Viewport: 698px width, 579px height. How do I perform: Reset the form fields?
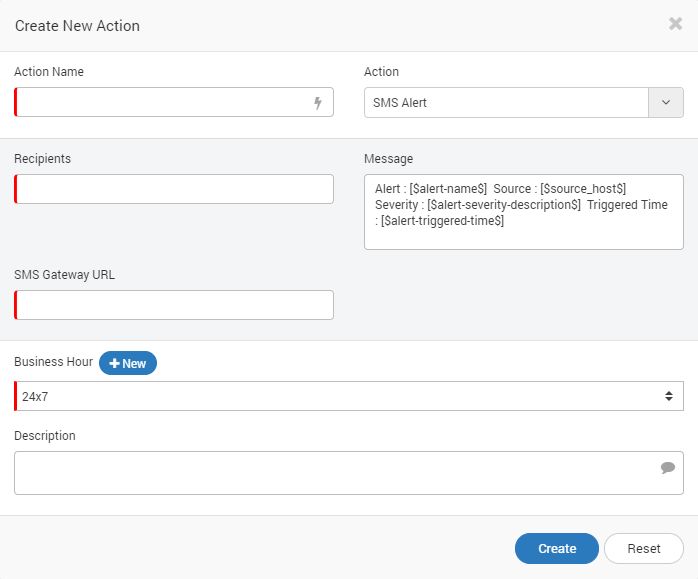coord(644,548)
